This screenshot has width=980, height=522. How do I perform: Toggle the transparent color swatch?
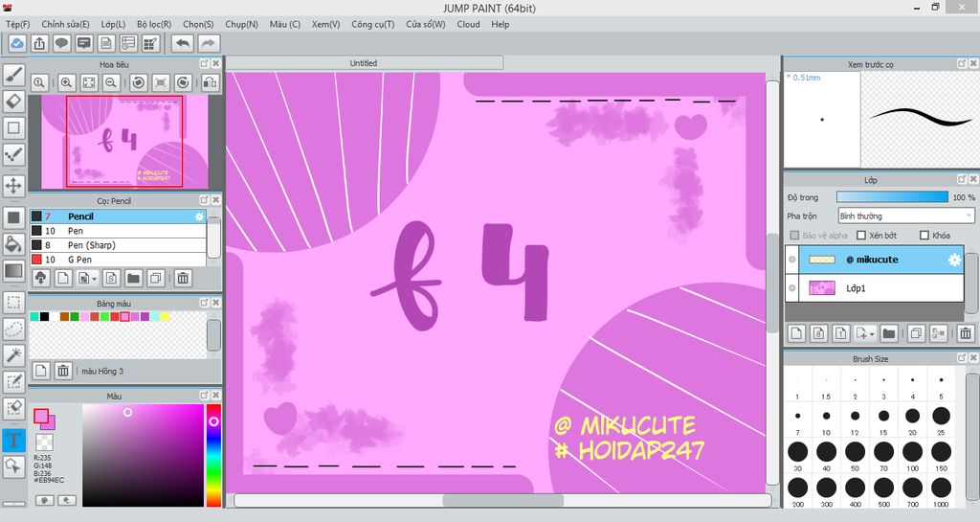click(x=44, y=442)
